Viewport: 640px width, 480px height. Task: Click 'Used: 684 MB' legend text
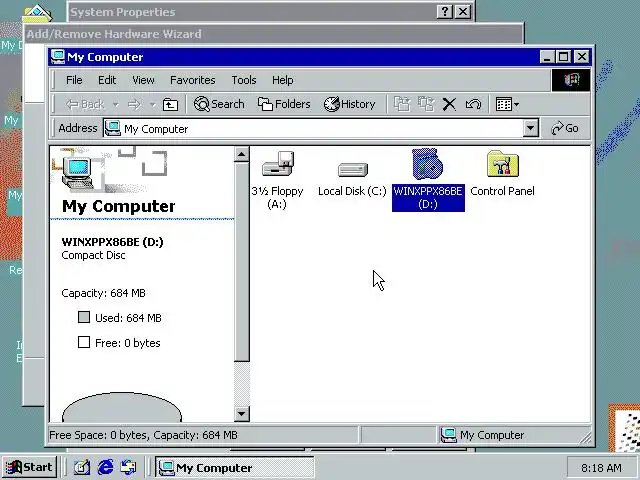point(128,318)
